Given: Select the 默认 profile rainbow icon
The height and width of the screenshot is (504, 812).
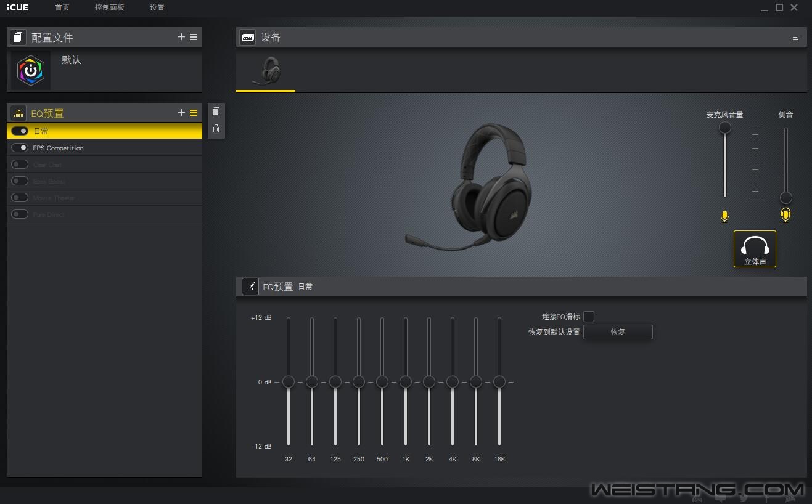Looking at the screenshot, I should pos(31,70).
